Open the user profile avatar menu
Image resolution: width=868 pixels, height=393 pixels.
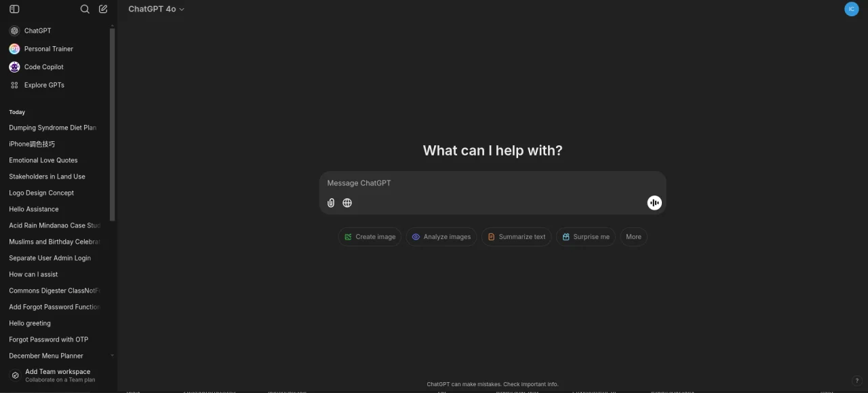(852, 10)
